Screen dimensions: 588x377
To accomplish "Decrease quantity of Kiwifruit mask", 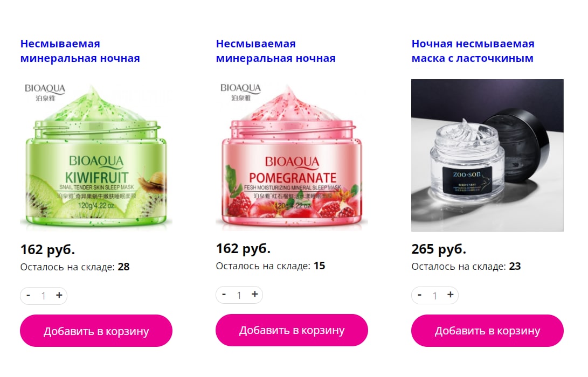I will click(x=28, y=295).
